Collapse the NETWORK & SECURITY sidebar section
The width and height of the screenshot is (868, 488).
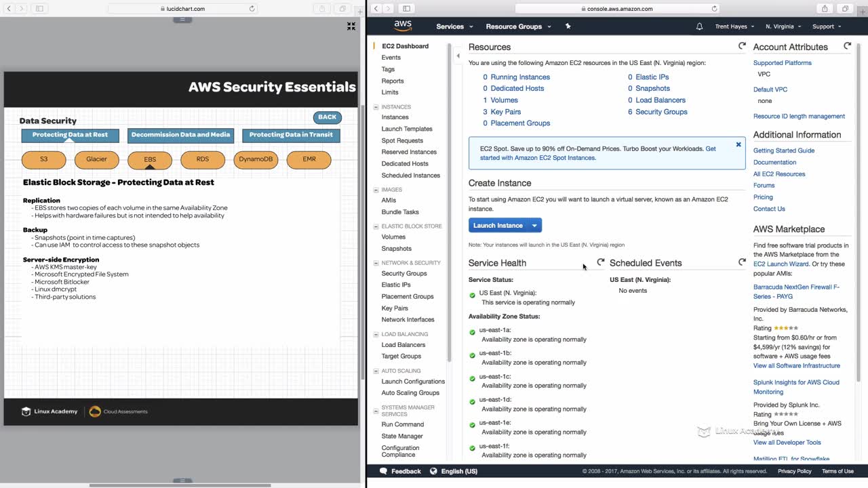pos(376,262)
